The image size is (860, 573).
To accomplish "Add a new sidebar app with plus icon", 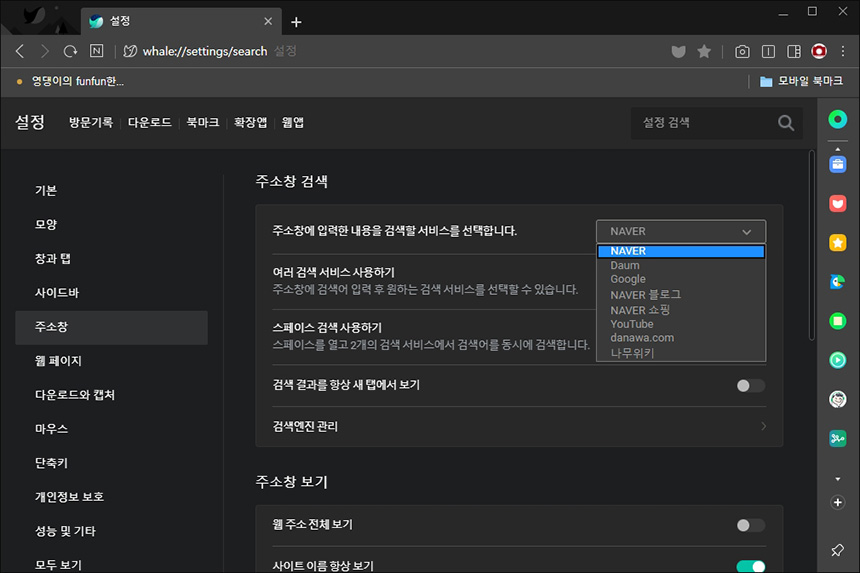I will [x=838, y=502].
